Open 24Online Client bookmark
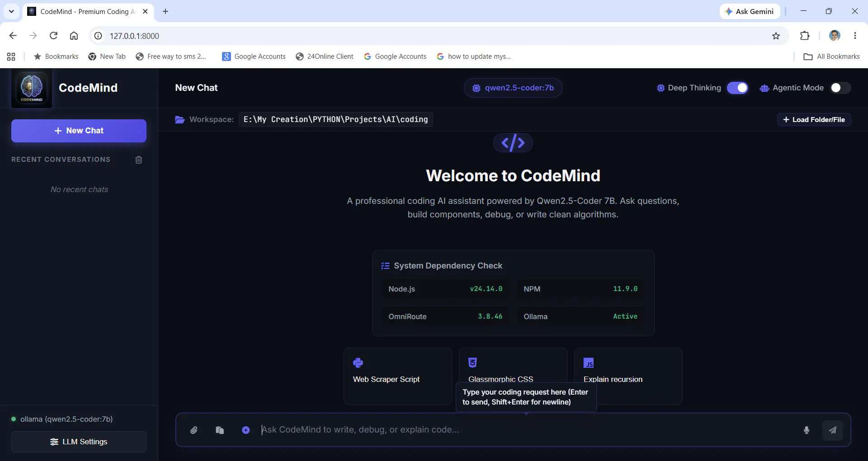Viewport: 868px width, 461px height. (x=325, y=56)
